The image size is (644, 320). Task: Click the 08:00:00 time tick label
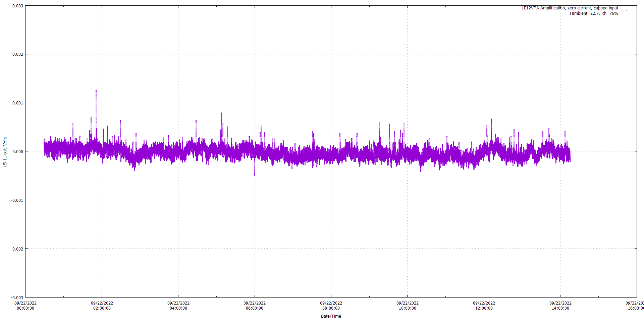[x=331, y=308]
